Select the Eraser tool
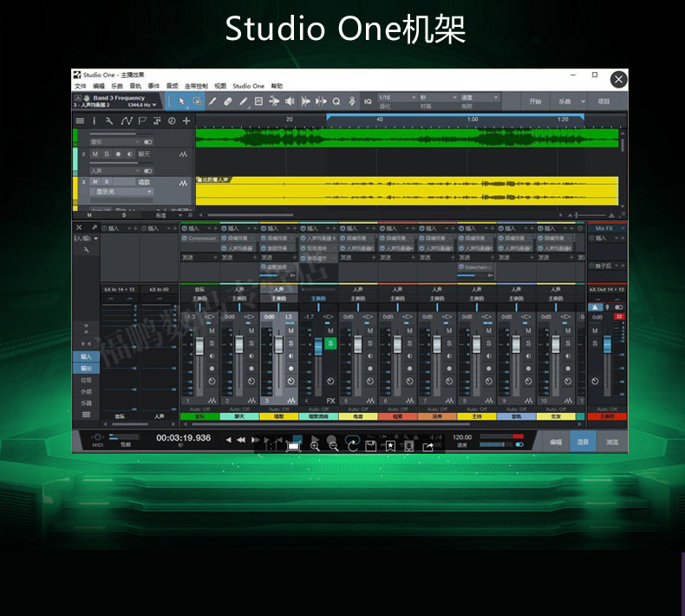This screenshot has width=685, height=616. (x=227, y=102)
